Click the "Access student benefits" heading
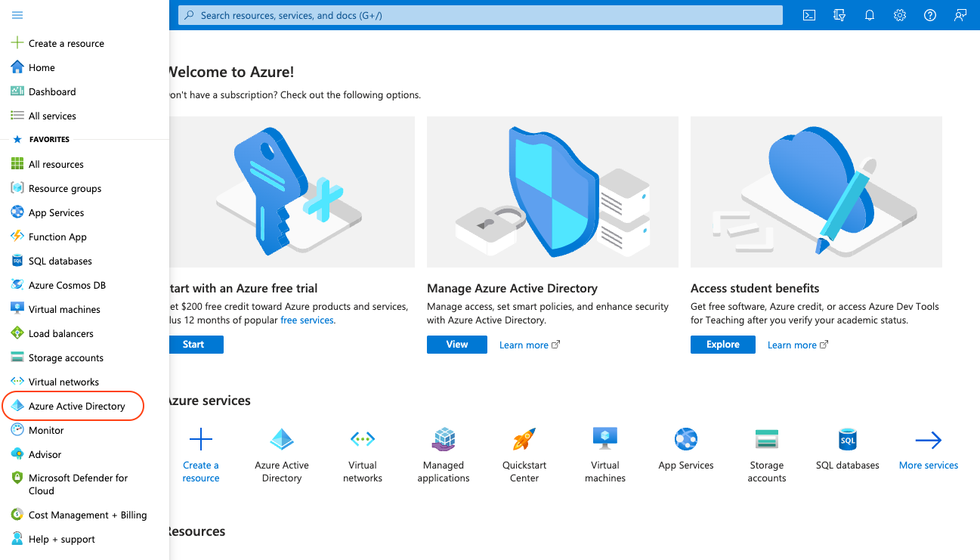This screenshot has height=560, width=980. (x=755, y=288)
